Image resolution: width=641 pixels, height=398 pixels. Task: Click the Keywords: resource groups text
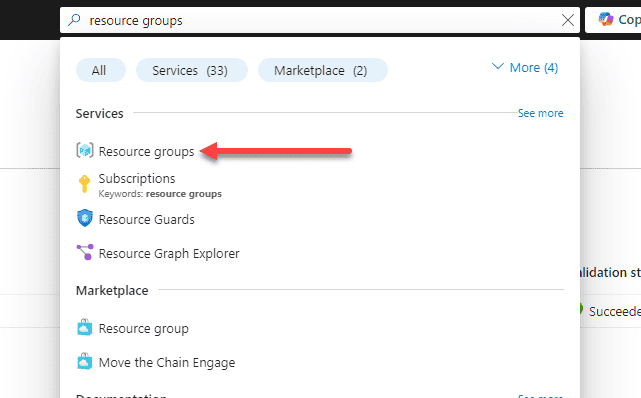(x=160, y=194)
